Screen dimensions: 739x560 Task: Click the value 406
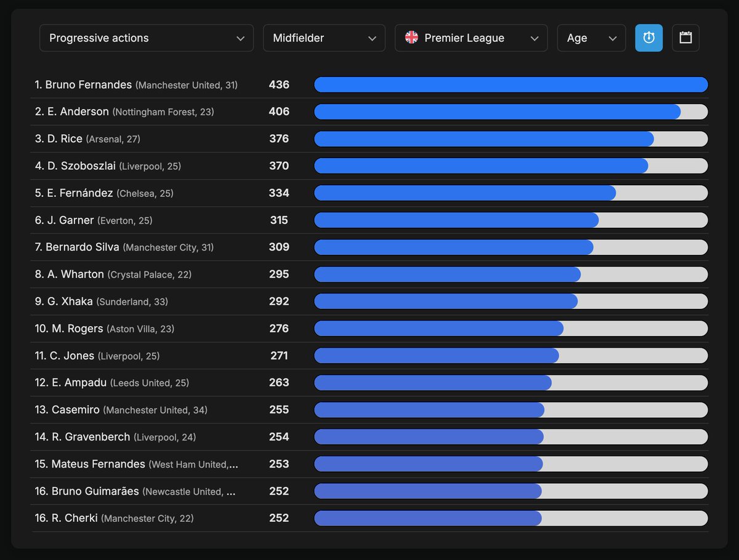(x=279, y=112)
